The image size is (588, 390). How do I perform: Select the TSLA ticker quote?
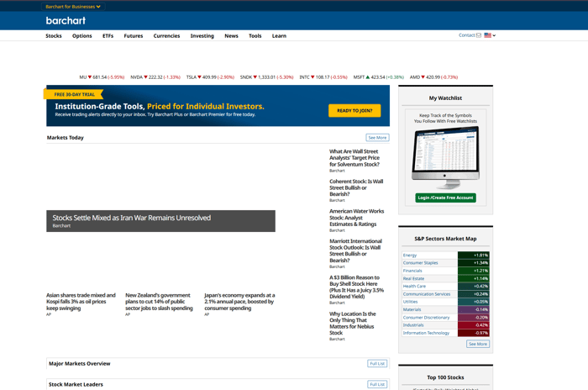coord(210,77)
